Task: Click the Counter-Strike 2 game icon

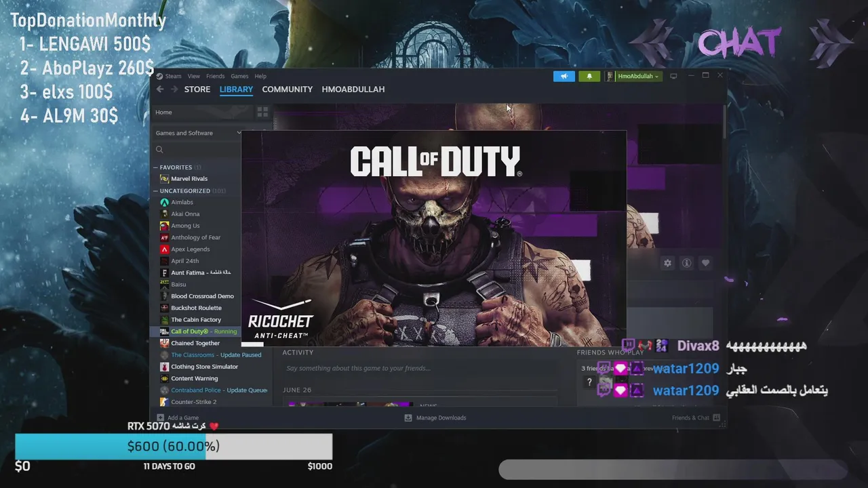Action: pyautogui.click(x=164, y=402)
